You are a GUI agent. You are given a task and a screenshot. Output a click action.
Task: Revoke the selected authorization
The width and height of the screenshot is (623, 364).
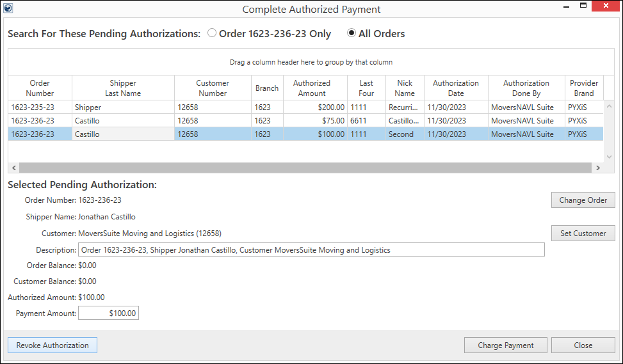pos(53,345)
